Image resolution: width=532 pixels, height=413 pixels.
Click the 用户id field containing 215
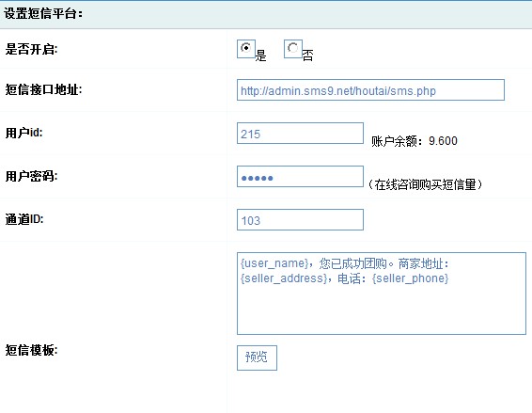(x=300, y=134)
